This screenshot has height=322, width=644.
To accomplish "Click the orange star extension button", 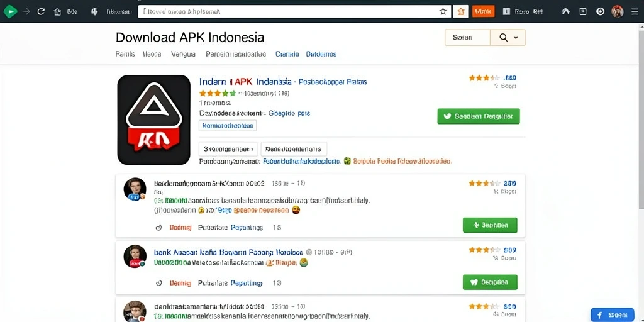I will (x=460, y=11).
